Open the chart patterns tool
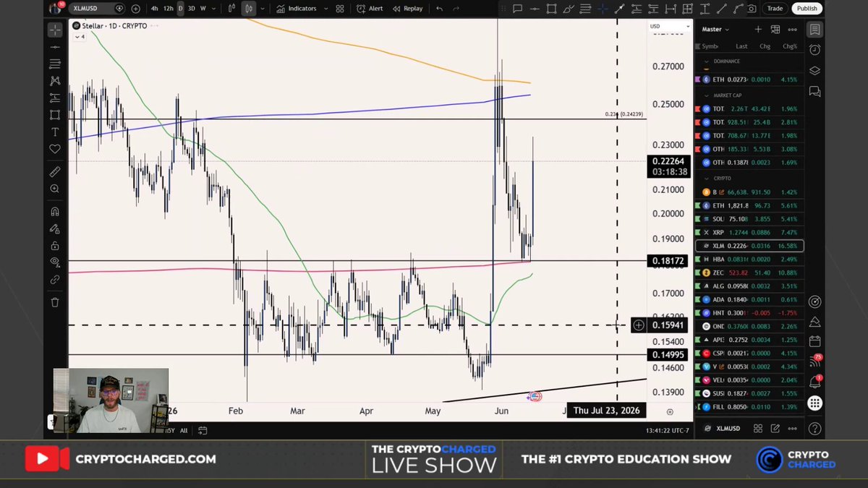868x488 pixels. [x=55, y=81]
